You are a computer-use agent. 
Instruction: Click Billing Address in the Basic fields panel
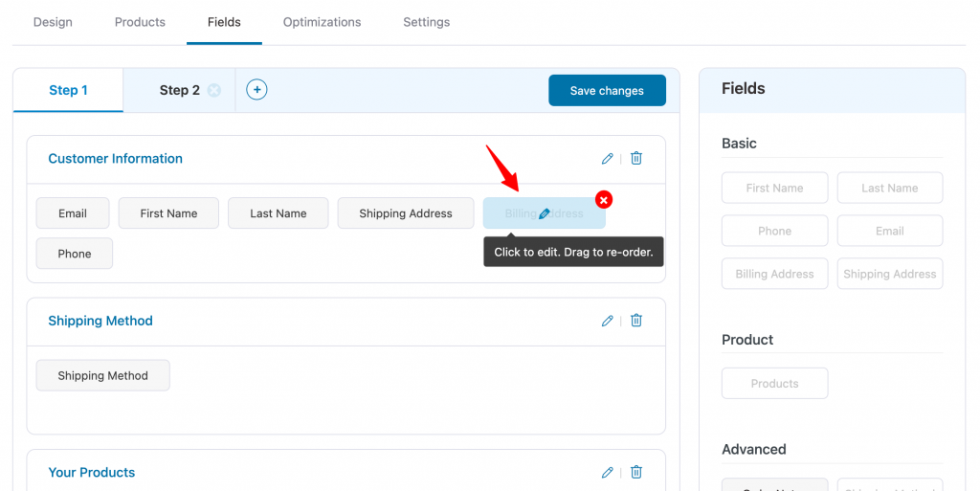[x=774, y=275]
